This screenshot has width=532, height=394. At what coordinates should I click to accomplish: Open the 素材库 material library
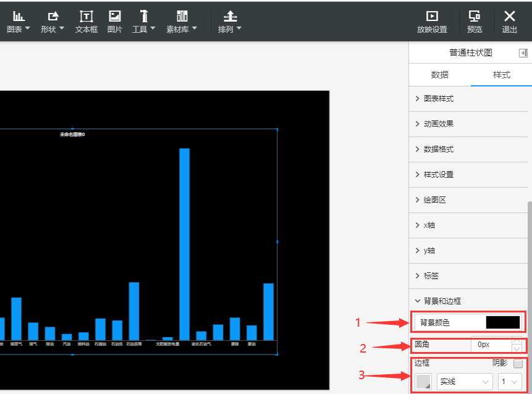[x=182, y=22]
